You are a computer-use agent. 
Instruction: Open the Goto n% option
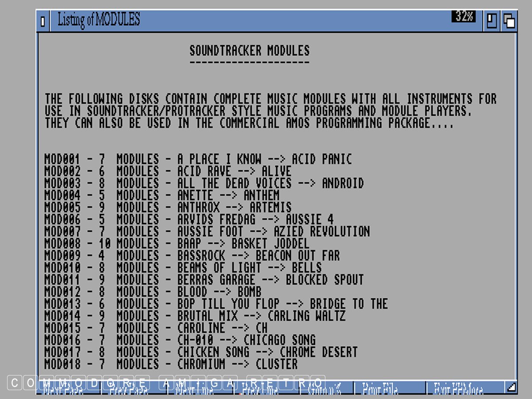pos(326,390)
